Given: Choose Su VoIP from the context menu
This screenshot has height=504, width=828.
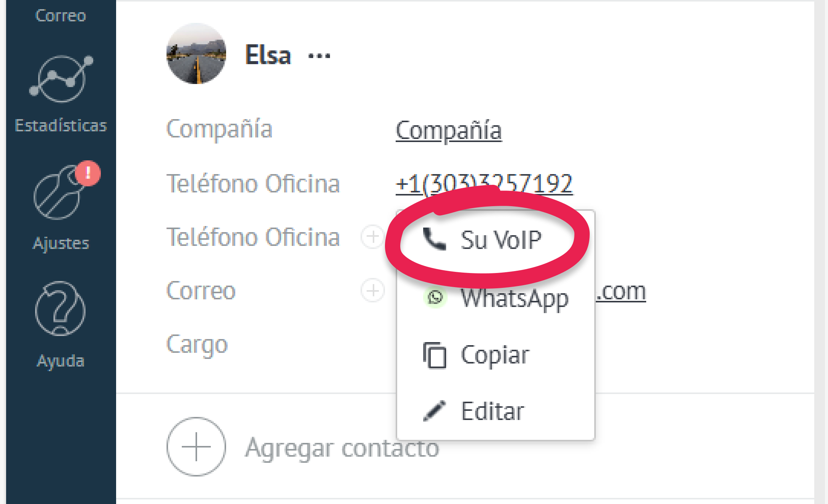Looking at the screenshot, I should point(495,239).
